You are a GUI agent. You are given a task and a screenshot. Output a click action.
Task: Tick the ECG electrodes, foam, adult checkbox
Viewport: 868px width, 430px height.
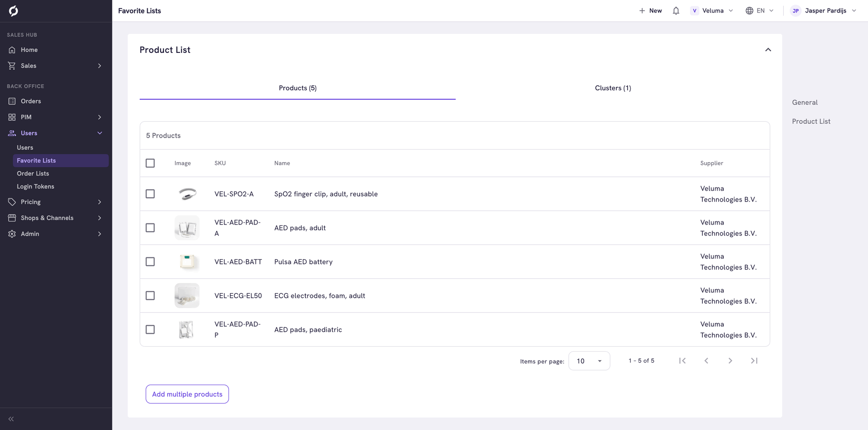click(150, 296)
